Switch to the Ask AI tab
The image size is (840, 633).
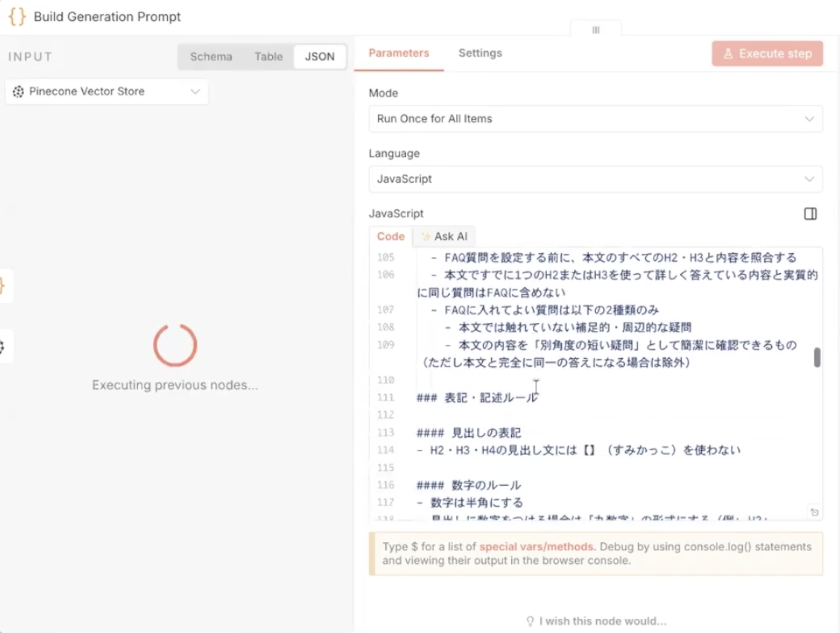click(x=444, y=236)
